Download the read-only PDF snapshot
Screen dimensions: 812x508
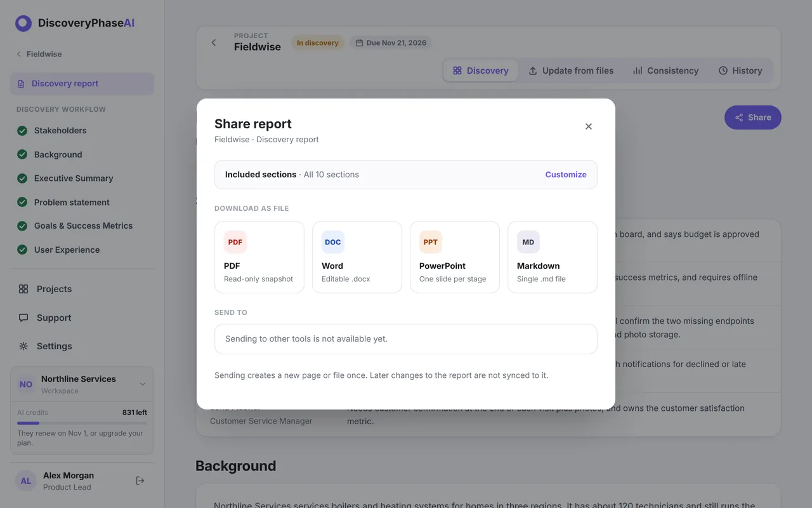(x=259, y=257)
